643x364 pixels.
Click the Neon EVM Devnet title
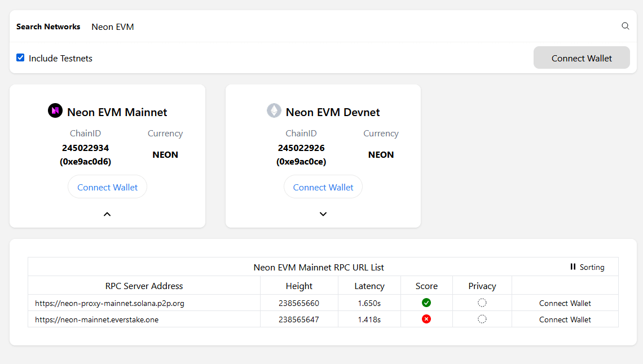pyautogui.click(x=333, y=112)
